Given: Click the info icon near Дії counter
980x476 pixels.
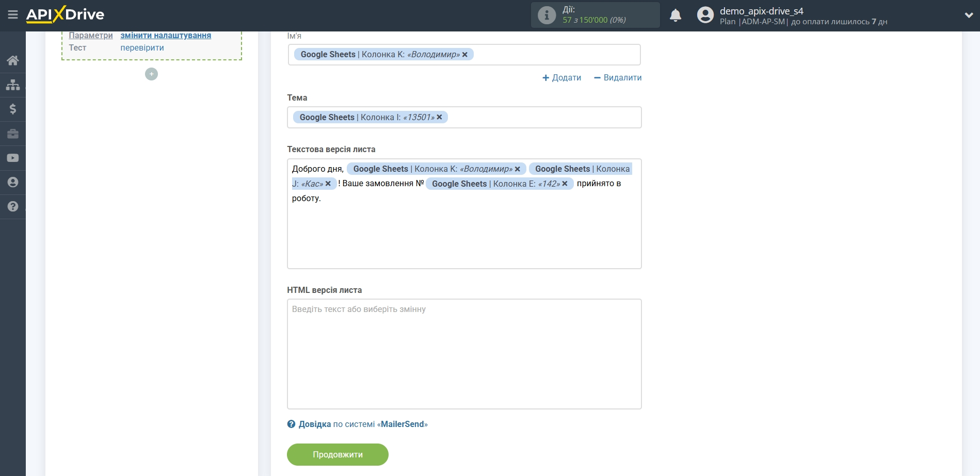Looking at the screenshot, I should click(x=547, y=15).
